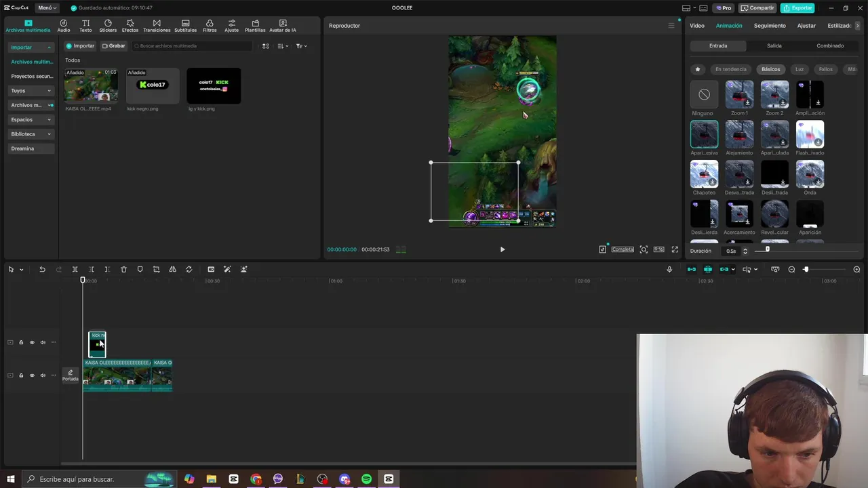Viewport: 868px width, 488px height.
Task: Open the Transiciones panel
Action: [x=157, y=26]
